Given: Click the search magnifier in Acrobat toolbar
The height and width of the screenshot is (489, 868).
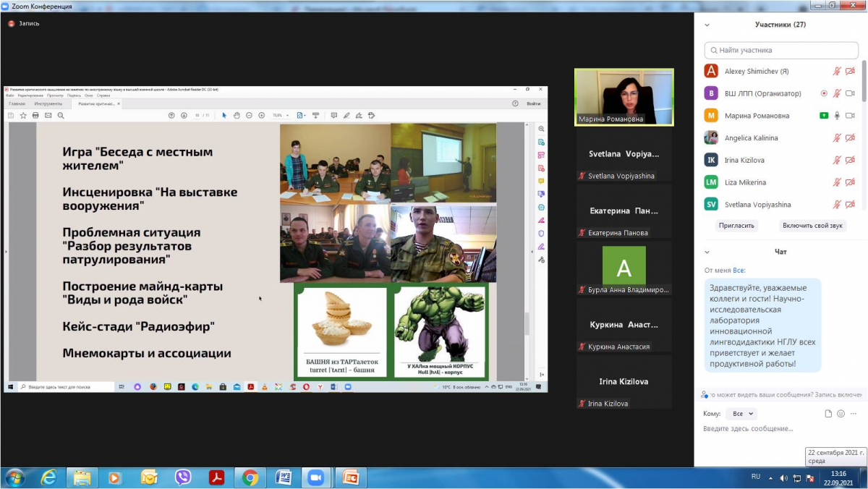Looking at the screenshot, I should pos(61,115).
